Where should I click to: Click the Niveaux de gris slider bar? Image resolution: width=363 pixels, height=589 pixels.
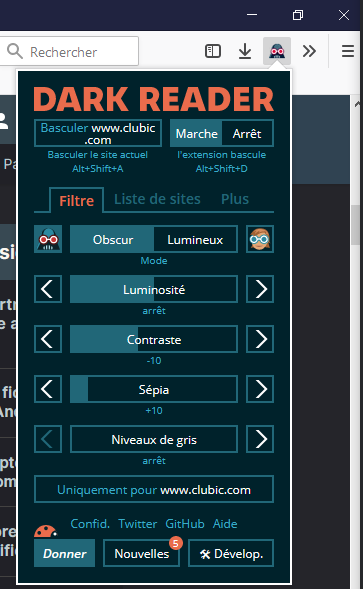[154, 439]
